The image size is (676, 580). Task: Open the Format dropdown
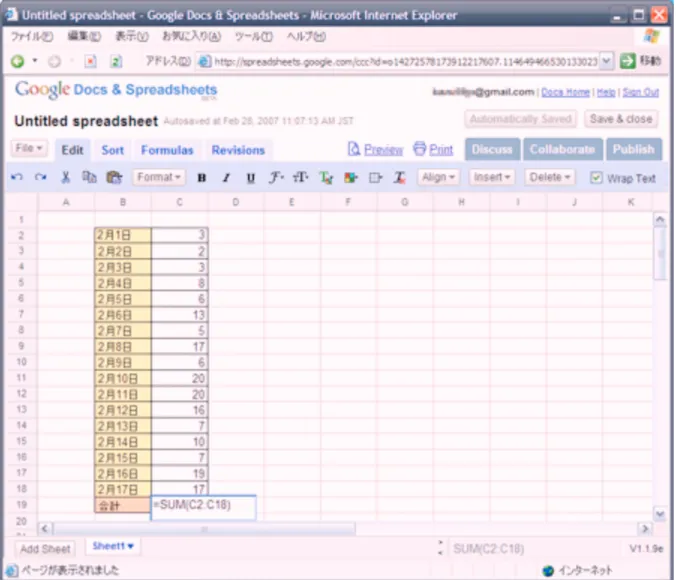(x=159, y=177)
